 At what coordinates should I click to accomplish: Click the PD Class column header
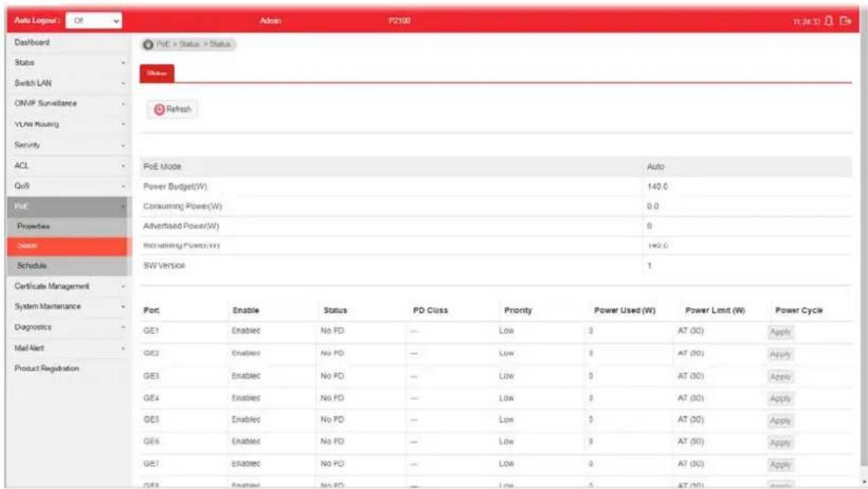(x=430, y=311)
